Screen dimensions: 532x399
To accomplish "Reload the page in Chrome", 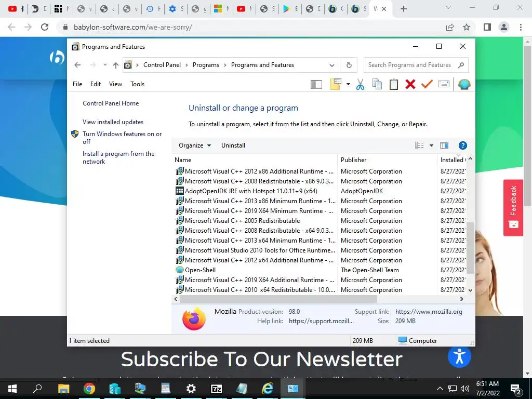I will click(45, 27).
